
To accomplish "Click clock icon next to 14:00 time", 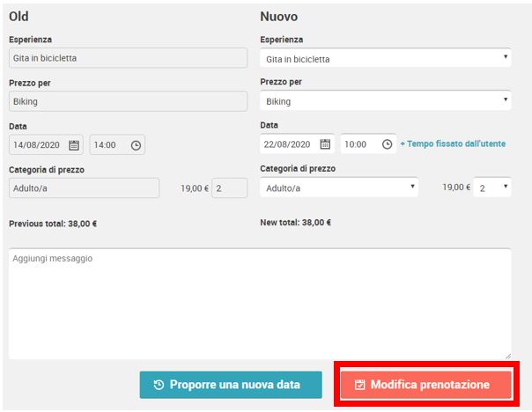I will (136, 145).
